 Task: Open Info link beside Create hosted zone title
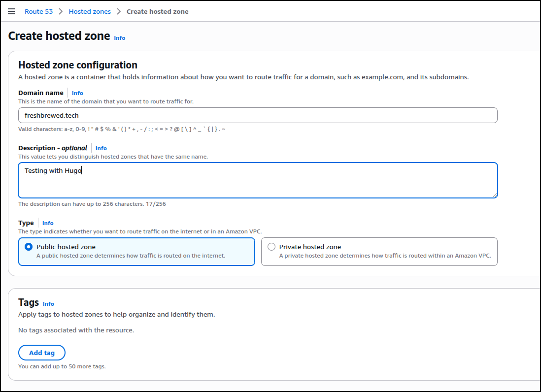[120, 38]
